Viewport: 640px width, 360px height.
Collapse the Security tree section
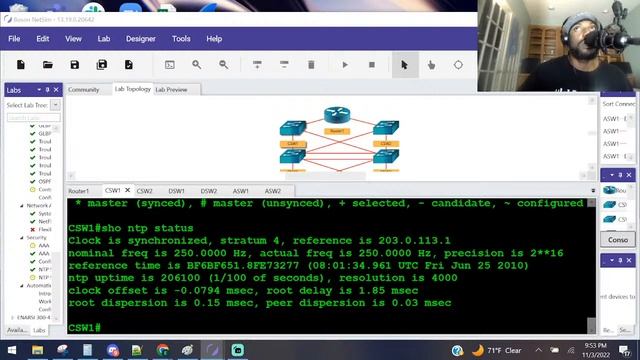[22, 238]
